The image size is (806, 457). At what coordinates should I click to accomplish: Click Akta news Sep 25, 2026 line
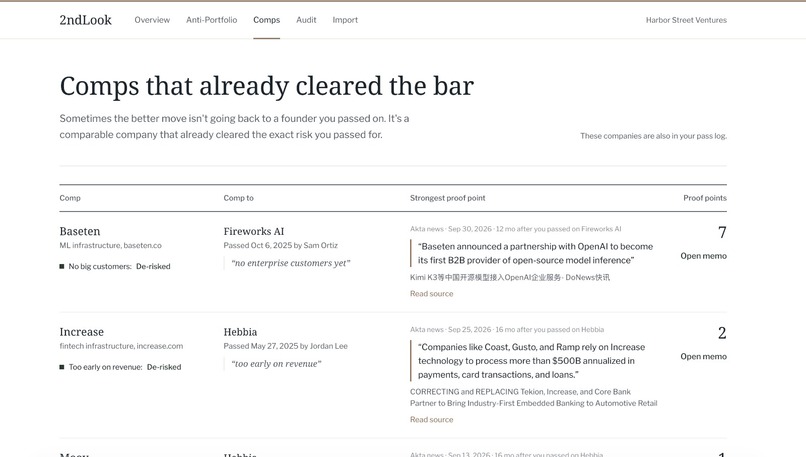pos(507,330)
